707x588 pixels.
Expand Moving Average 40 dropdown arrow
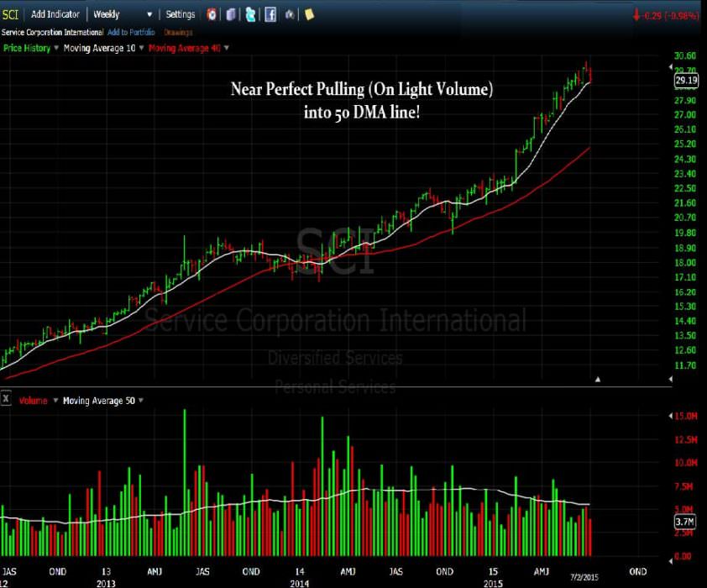coord(227,48)
